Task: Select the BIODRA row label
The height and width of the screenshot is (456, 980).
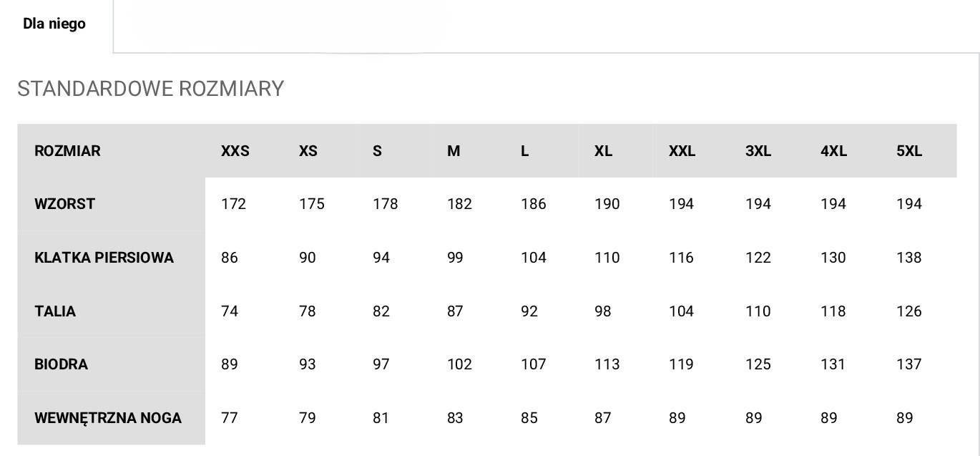Action: tap(61, 364)
